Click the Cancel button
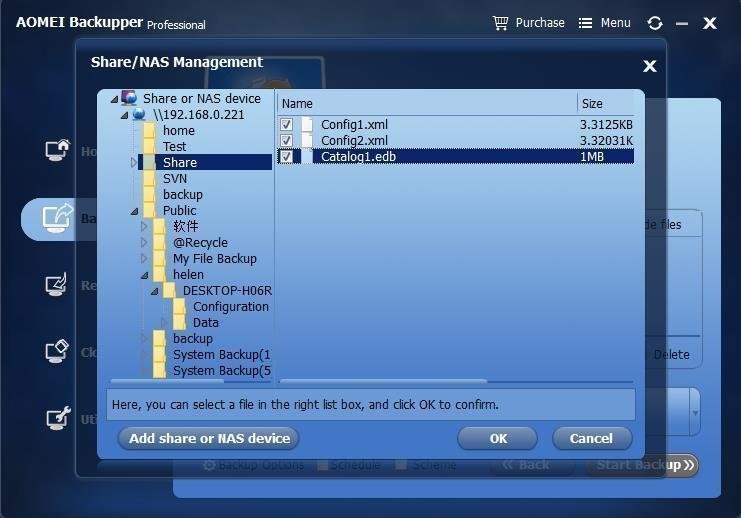Image resolution: width=741 pixels, height=518 pixels. click(592, 439)
